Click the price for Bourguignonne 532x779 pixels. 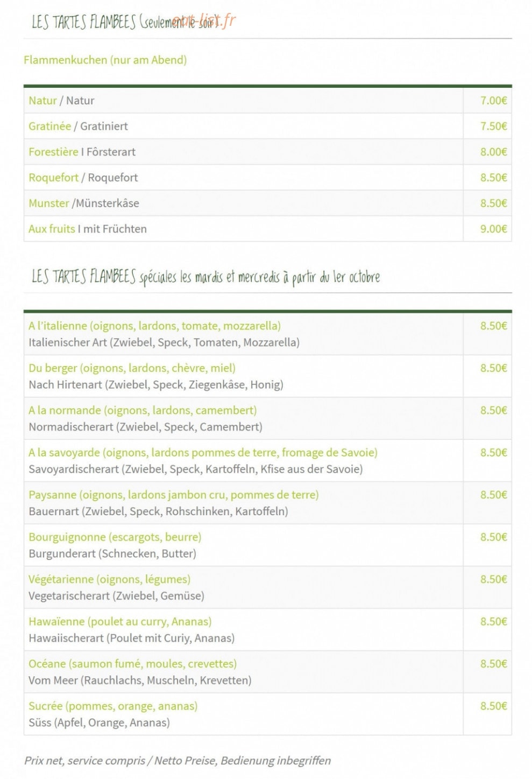click(x=493, y=537)
